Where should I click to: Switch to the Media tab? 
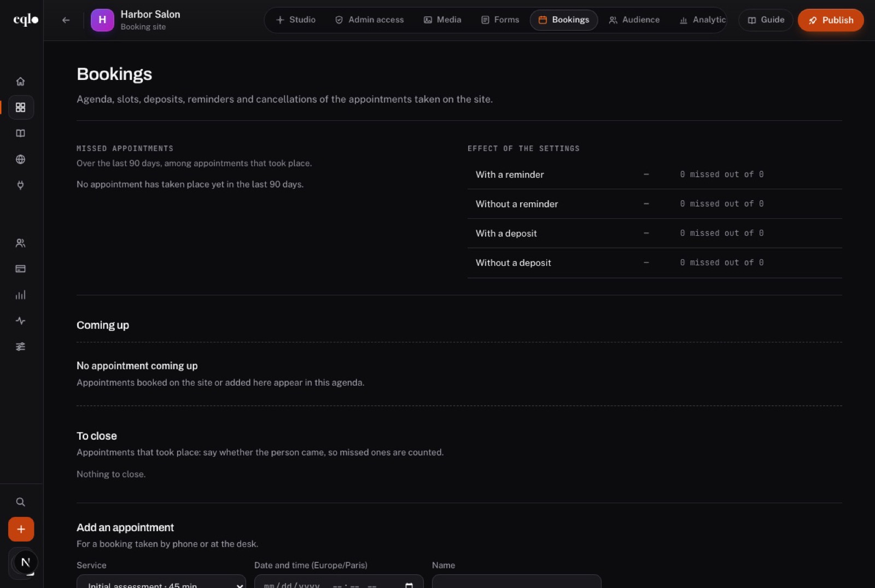click(x=442, y=20)
